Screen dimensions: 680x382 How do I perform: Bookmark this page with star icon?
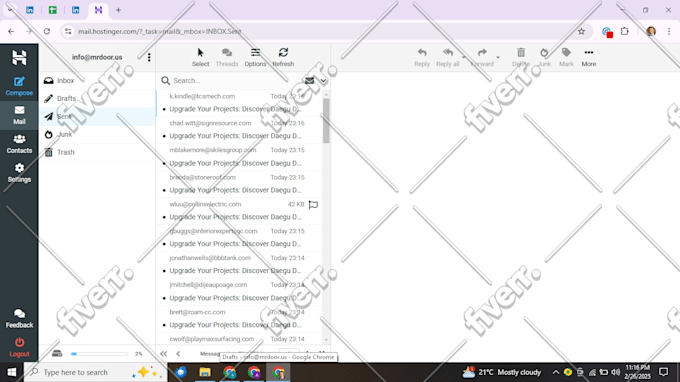(x=582, y=31)
